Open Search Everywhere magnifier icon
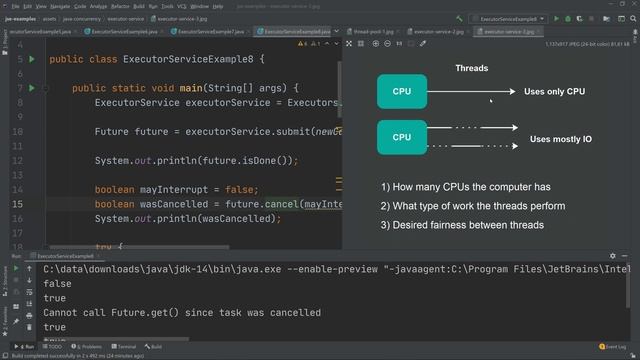 coord(633,19)
